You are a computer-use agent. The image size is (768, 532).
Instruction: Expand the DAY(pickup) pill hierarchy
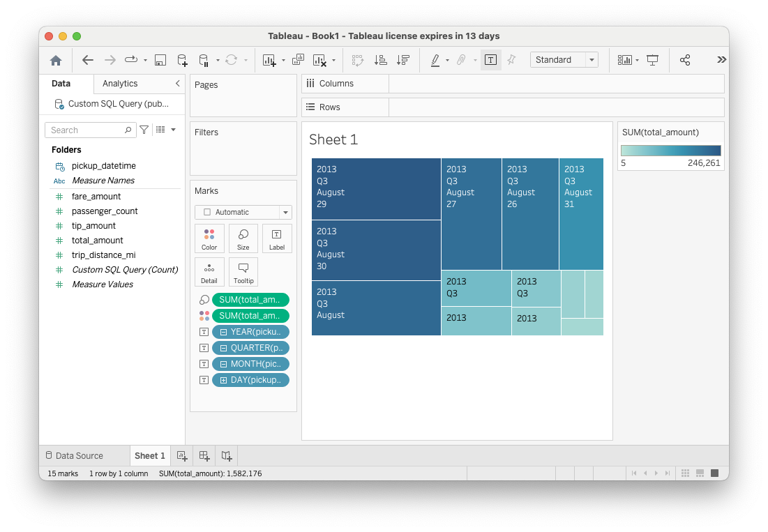point(224,380)
